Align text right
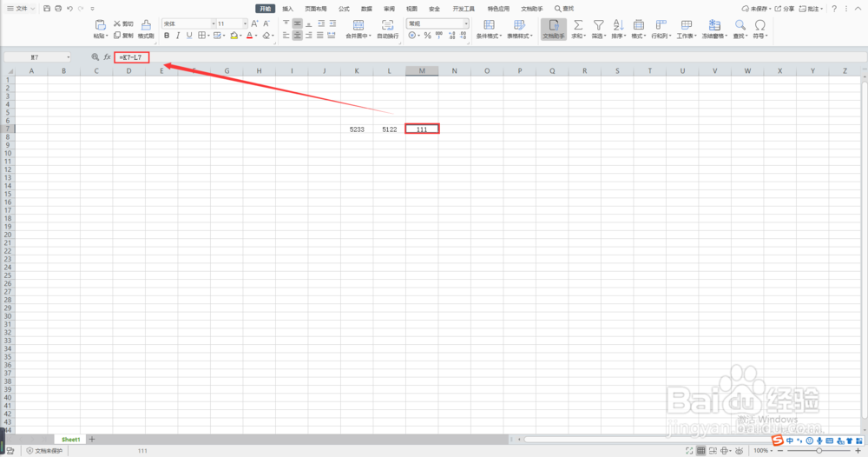 [309, 36]
